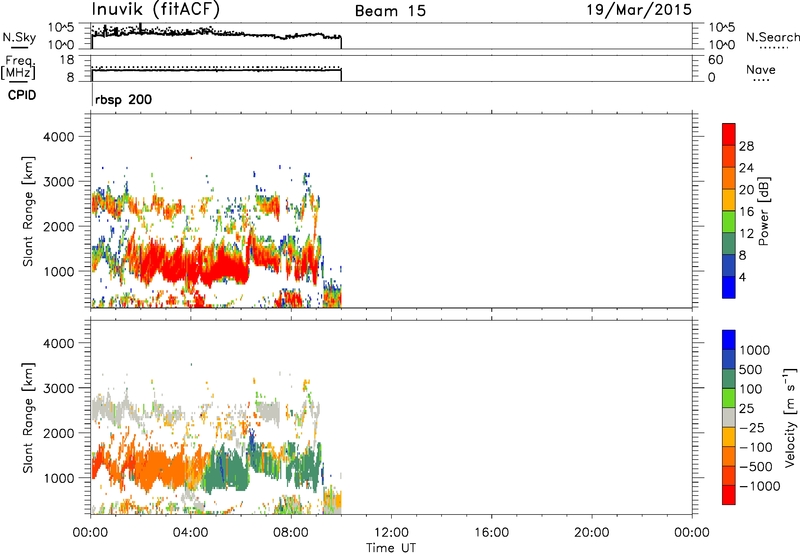Click the 'Inuvik (fitACF)' plot title

click(156, 9)
